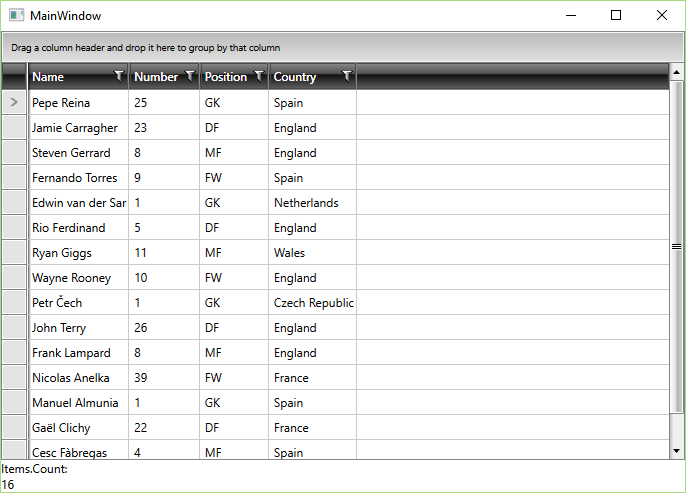Click the MainWindow app icon in title bar
Viewport: 686px width, 493px height.
point(17,16)
